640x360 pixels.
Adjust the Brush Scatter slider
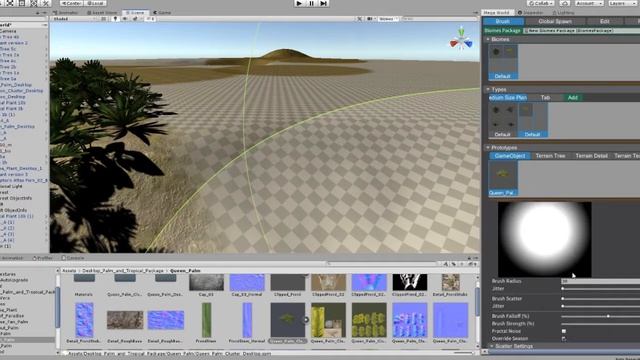pyautogui.click(x=600, y=299)
